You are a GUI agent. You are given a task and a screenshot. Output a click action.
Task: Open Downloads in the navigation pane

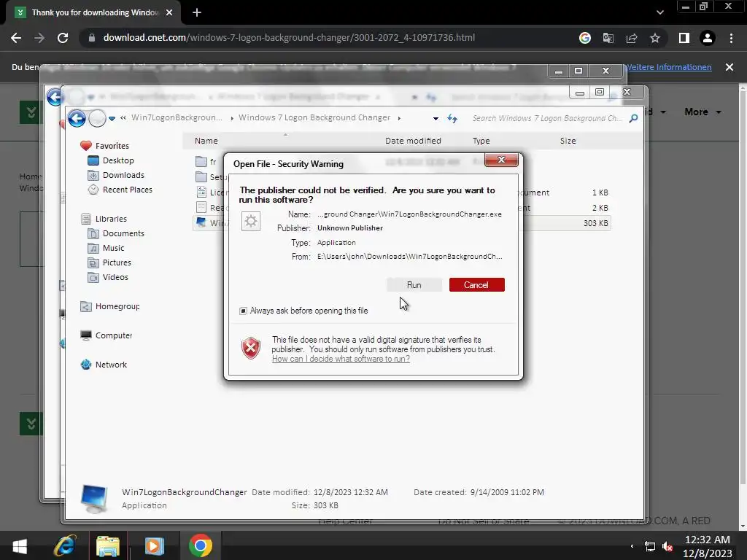click(123, 175)
